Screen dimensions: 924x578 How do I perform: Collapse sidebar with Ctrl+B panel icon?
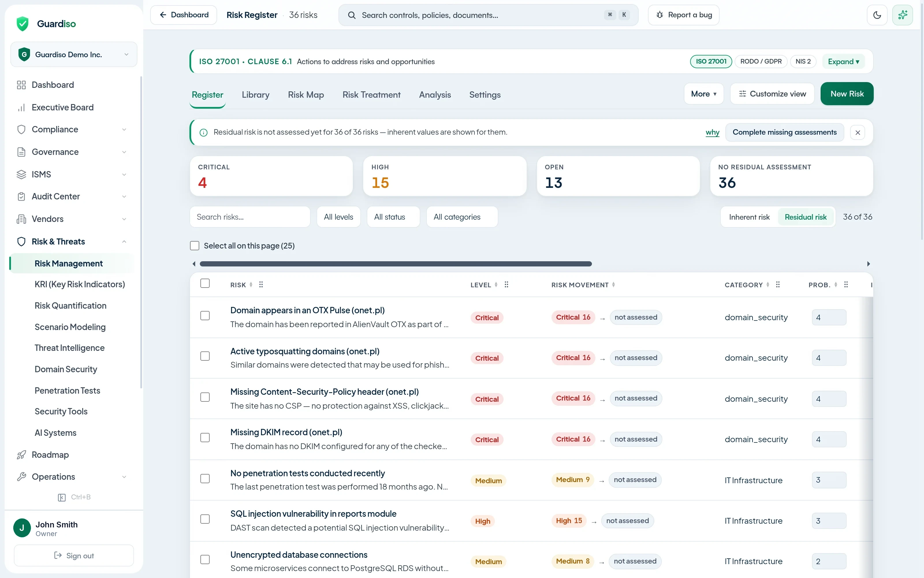62,497
